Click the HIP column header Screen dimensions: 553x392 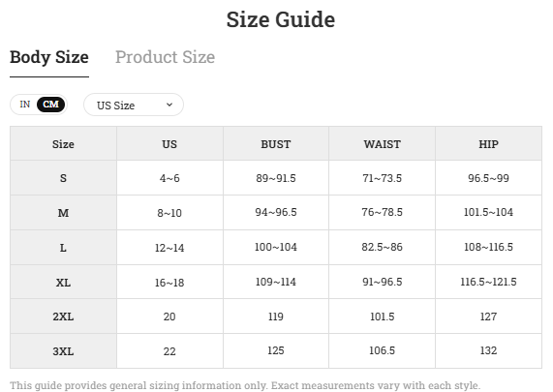[488, 144]
